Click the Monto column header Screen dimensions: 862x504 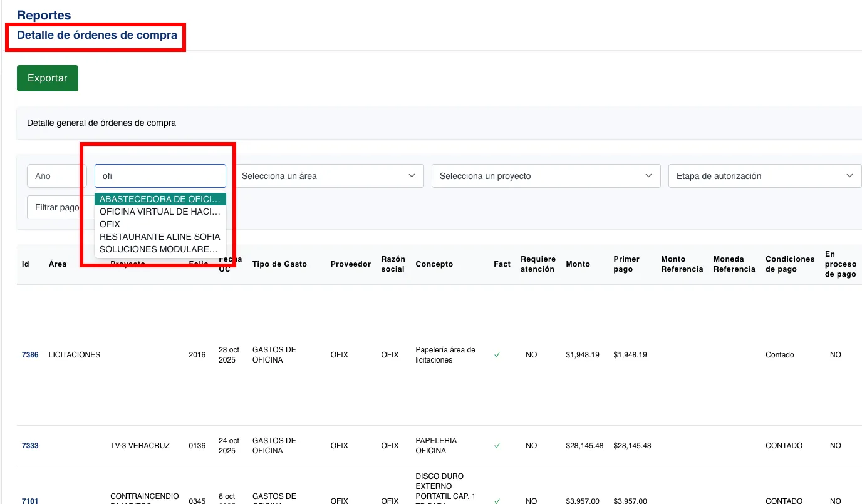pos(578,264)
